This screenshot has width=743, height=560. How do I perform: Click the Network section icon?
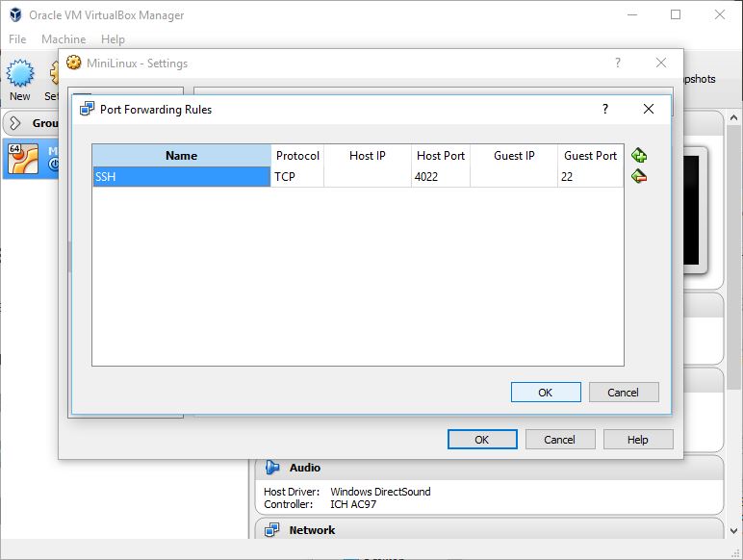(272, 529)
